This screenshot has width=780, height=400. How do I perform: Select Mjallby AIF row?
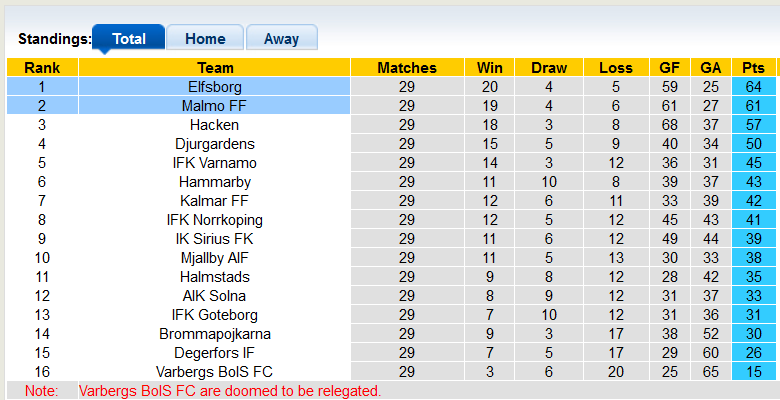tap(214, 258)
